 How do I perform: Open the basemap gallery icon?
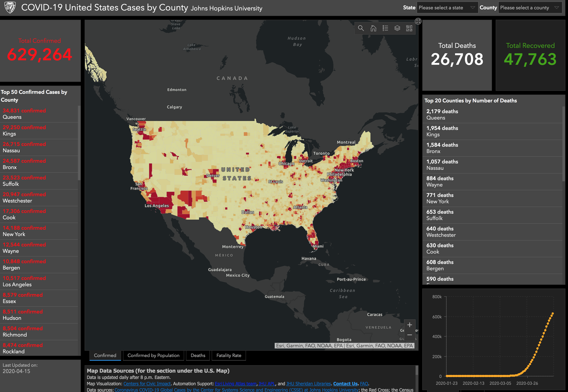409,28
